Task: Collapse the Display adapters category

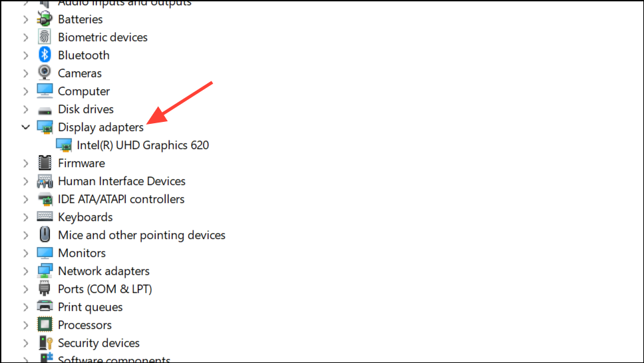Action: pyautogui.click(x=25, y=127)
